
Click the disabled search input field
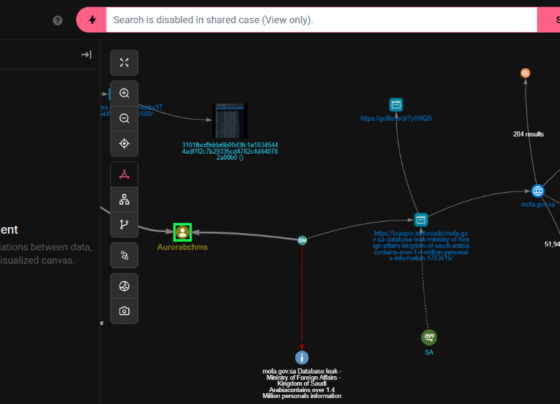point(321,20)
